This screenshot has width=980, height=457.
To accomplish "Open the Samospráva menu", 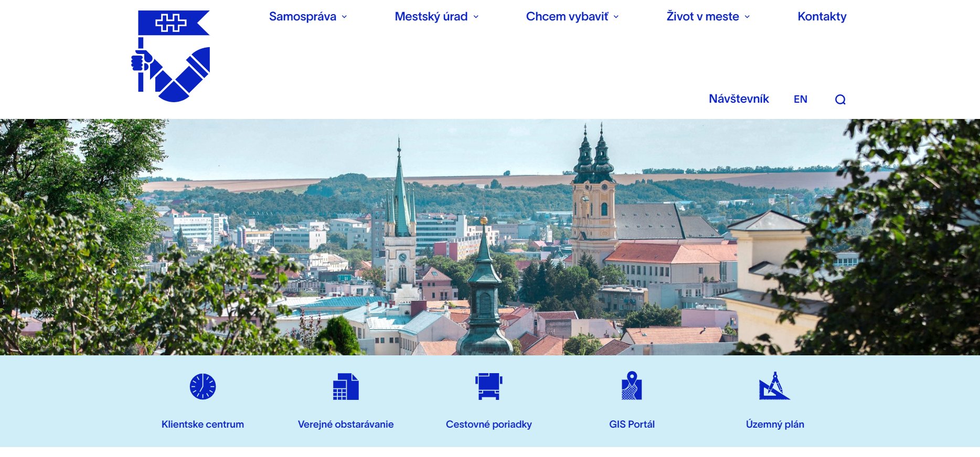I will (303, 17).
